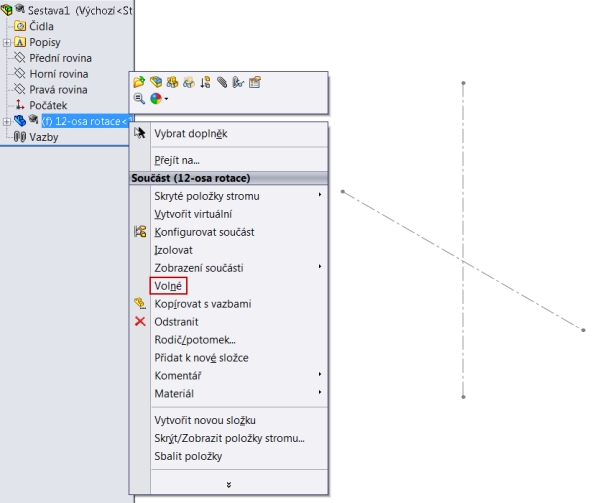This screenshot has height=503, width=600.
Task: Click the Sestava1 assembly icon
Action: [7, 10]
